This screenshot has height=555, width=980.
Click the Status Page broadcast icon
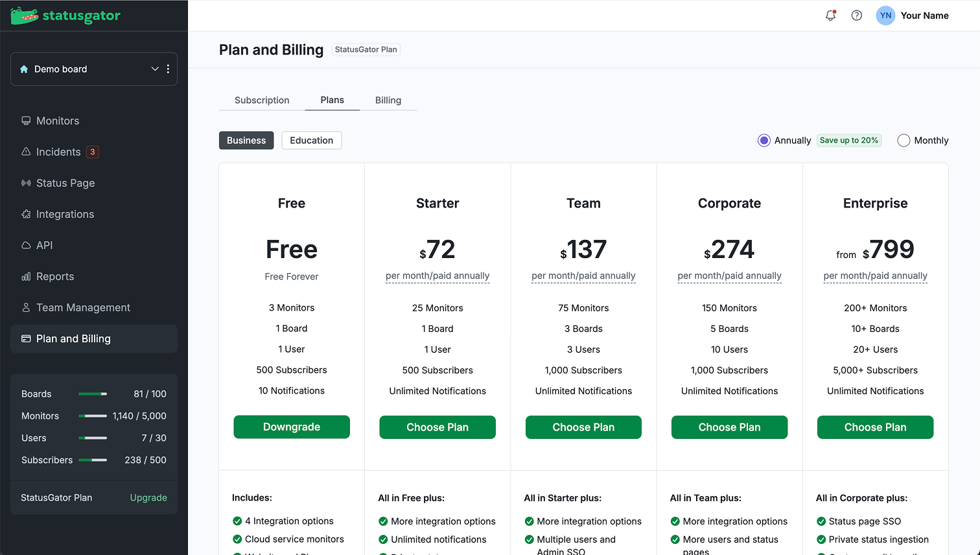pos(26,183)
